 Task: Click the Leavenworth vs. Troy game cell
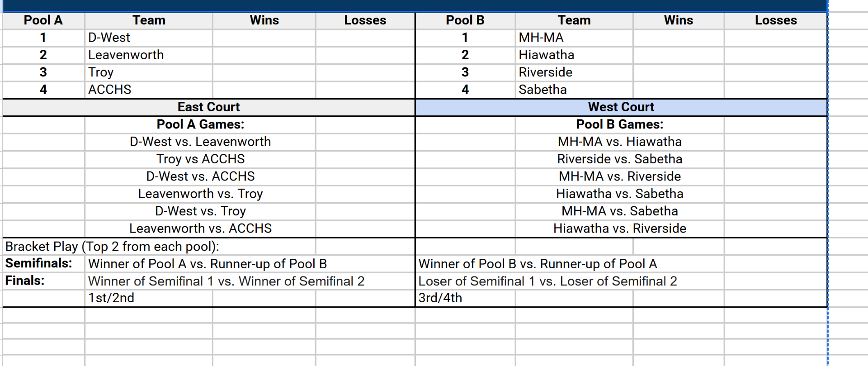(200, 194)
